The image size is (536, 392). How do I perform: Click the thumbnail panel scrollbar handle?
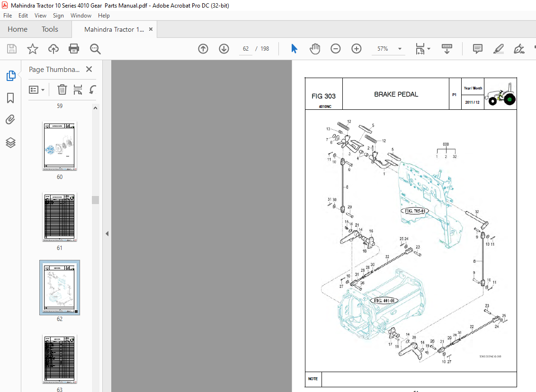pyautogui.click(x=95, y=200)
